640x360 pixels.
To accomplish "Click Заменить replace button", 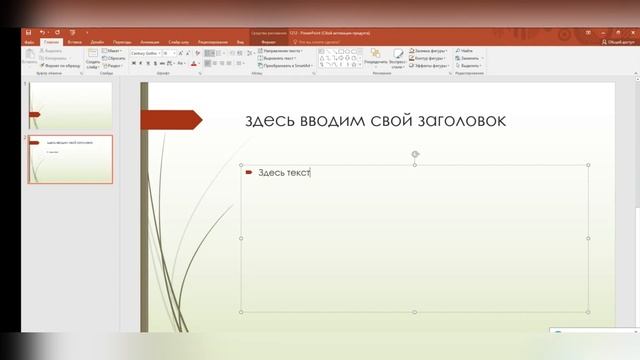I will click(469, 58).
